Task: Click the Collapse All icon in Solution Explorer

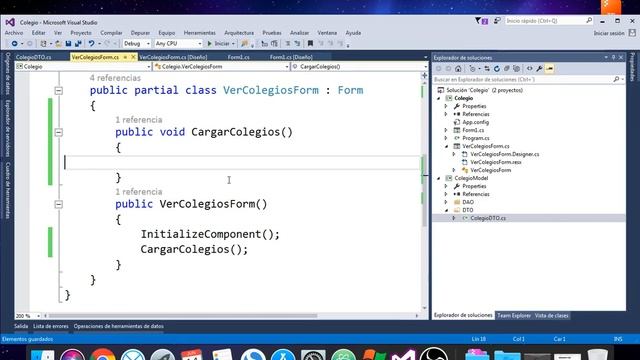Action: pos(507,69)
